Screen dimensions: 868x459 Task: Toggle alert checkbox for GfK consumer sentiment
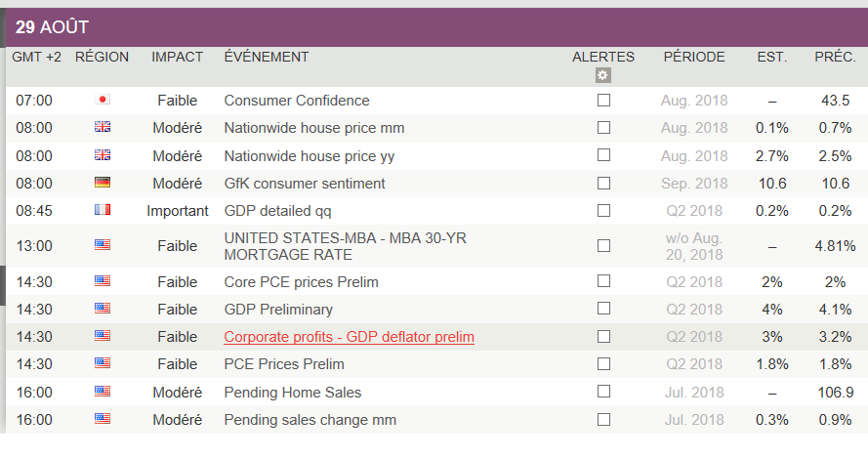pyautogui.click(x=603, y=183)
